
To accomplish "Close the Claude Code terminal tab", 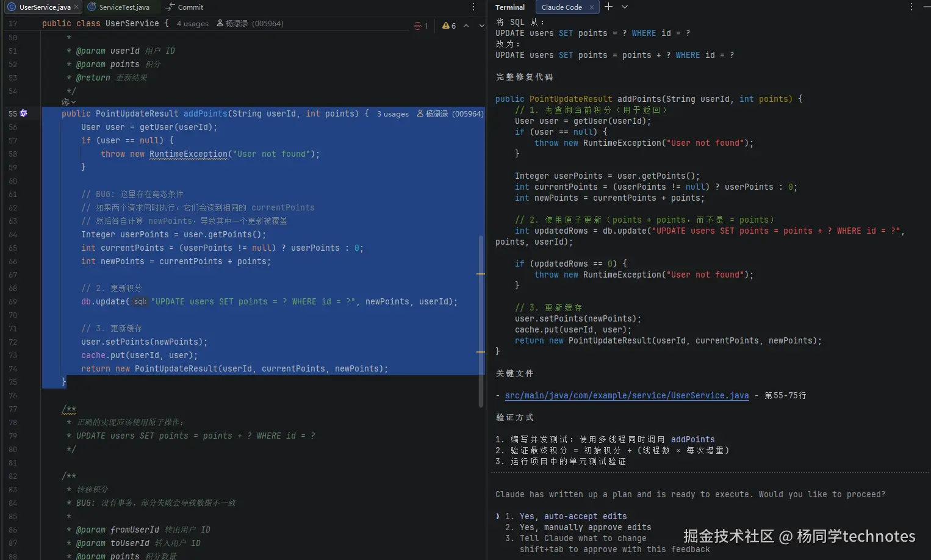I will point(591,7).
